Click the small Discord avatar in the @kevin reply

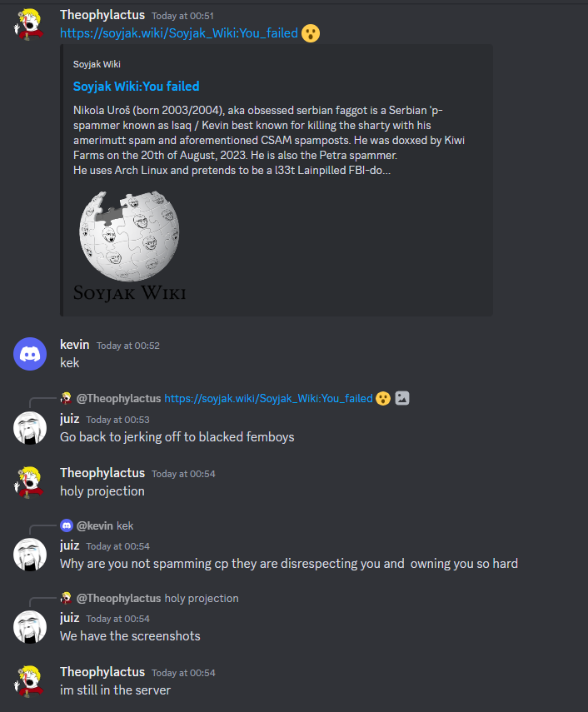coord(67,525)
